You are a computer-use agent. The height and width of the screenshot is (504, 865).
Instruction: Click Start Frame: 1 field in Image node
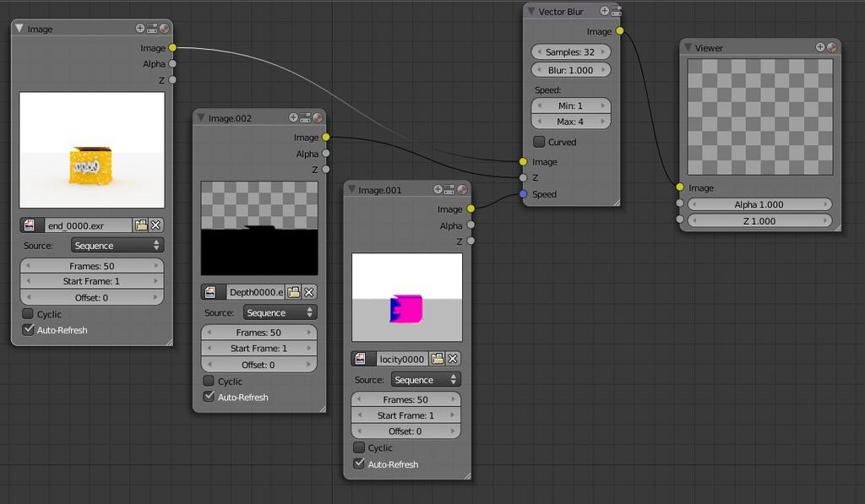pos(92,281)
